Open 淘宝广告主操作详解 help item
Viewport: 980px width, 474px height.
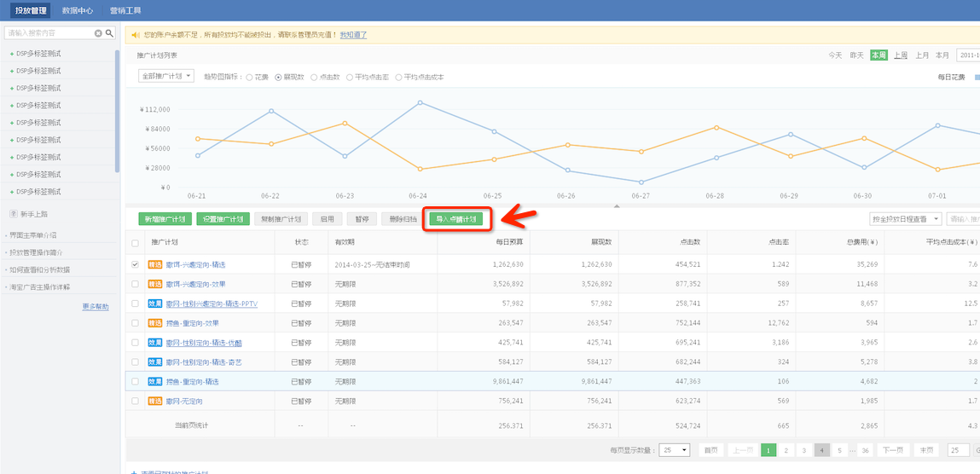(x=38, y=287)
